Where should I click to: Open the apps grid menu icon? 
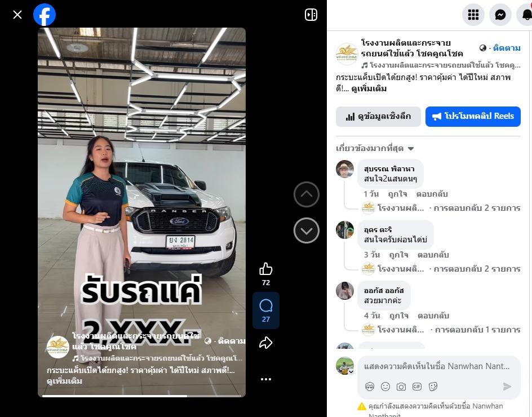[x=473, y=15]
